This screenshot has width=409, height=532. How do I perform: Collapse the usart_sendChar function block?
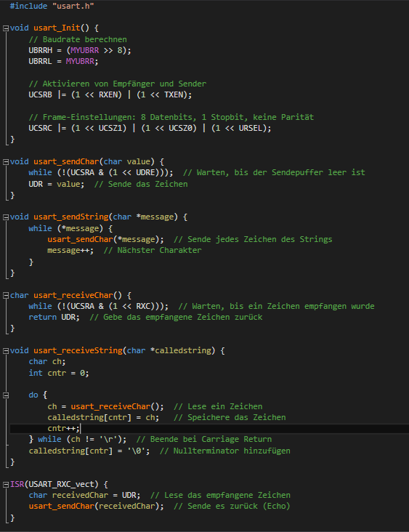(6, 162)
